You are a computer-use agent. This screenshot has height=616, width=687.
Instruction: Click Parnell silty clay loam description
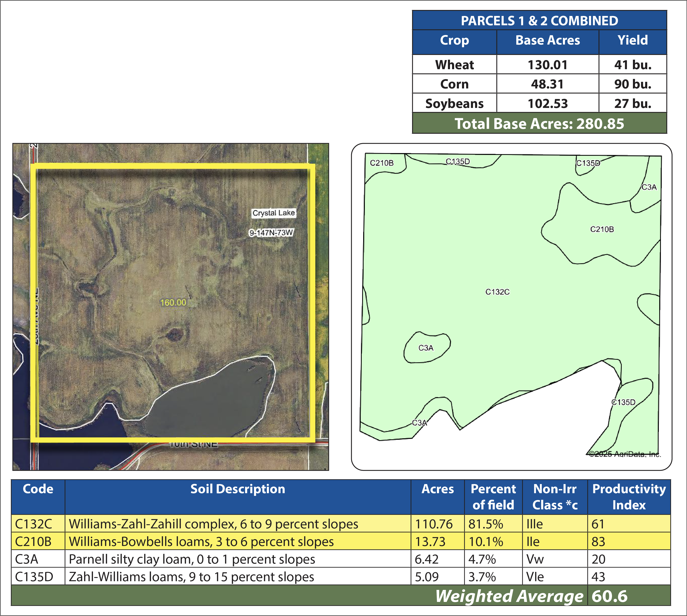click(x=192, y=559)
